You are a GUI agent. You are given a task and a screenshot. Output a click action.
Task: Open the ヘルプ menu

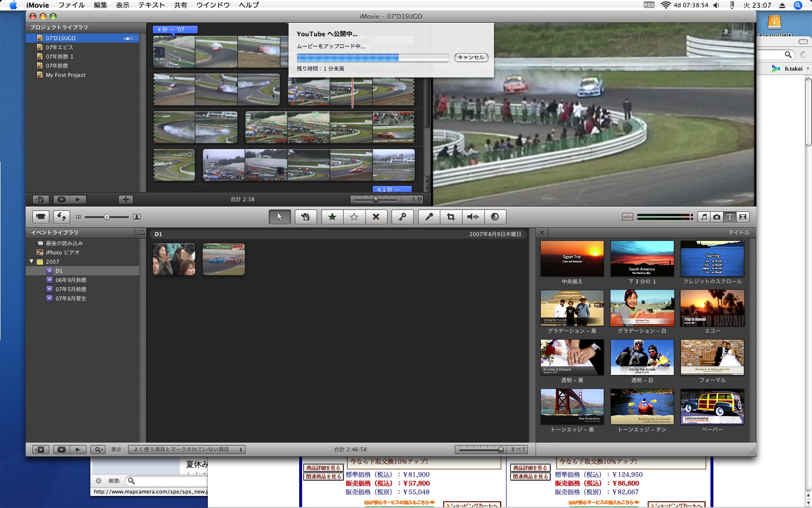pos(249,5)
